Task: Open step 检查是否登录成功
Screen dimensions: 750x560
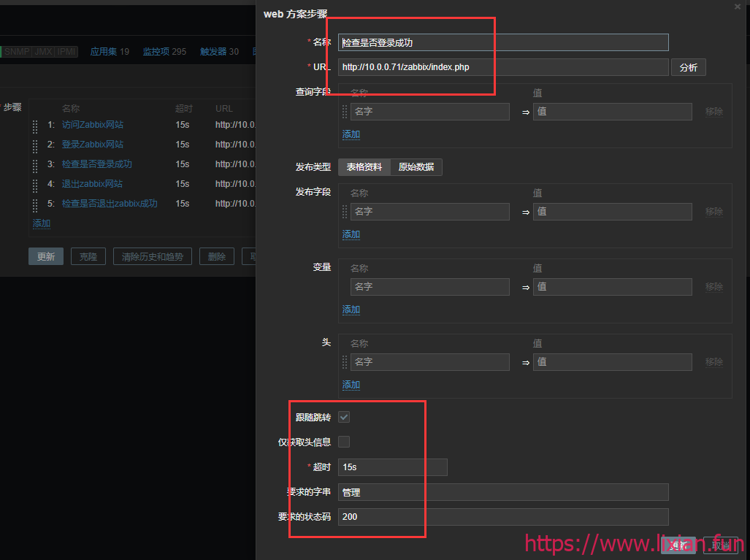Action: tap(96, 164)
